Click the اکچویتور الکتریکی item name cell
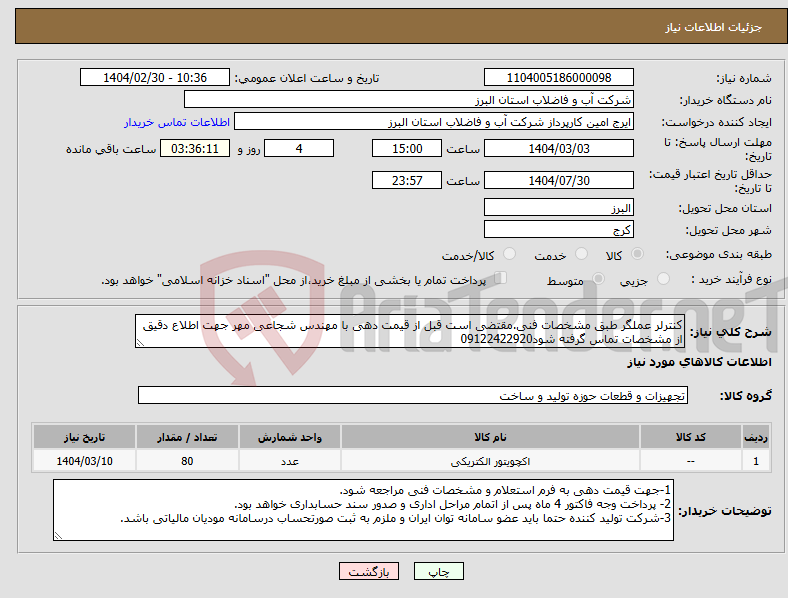Image resolution: width=788 pixels, height=598 pixels. [x=490, y=461]
